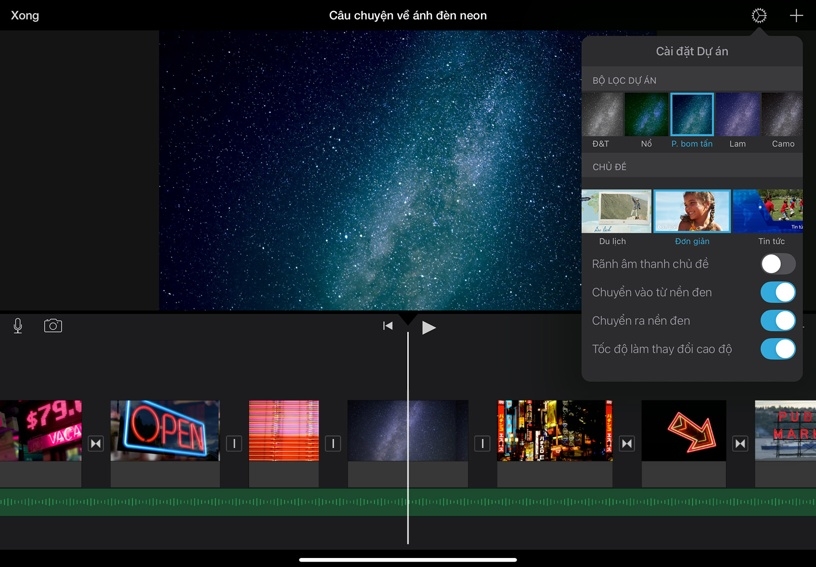The image size is (816, 567).
Task: Toggle "Tốc độ làm thay đổi cao độ"
Action: coord(777,349)
